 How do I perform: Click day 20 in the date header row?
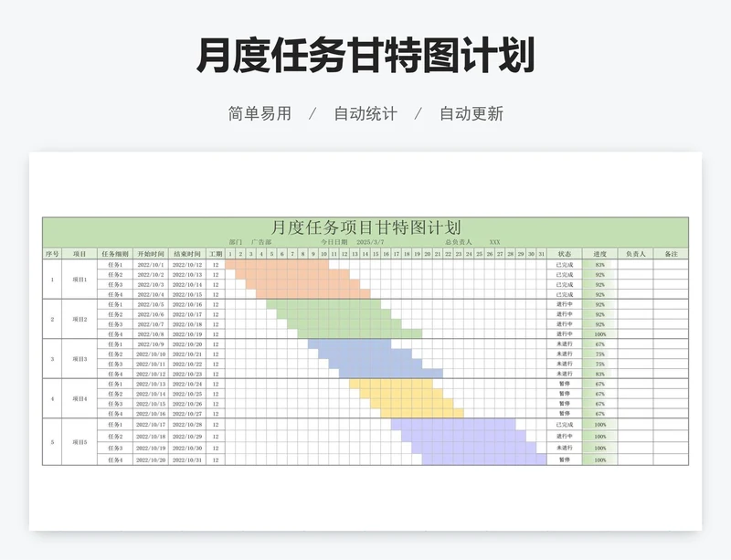point(427,254)
